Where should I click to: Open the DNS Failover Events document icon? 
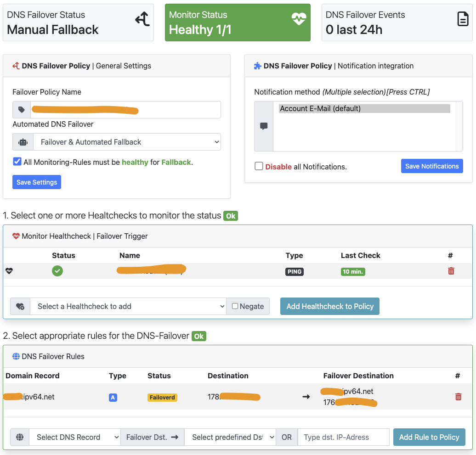[x=462, y=19]
